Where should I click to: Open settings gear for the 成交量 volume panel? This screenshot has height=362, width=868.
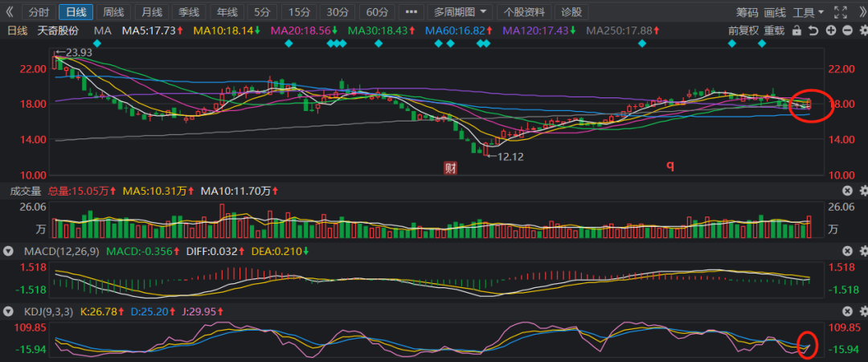click(863, 191)
